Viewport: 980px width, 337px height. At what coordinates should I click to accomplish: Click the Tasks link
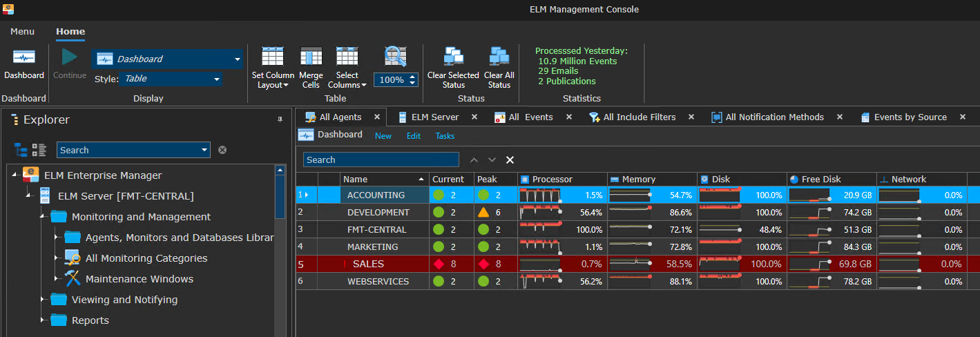point(445,136)
